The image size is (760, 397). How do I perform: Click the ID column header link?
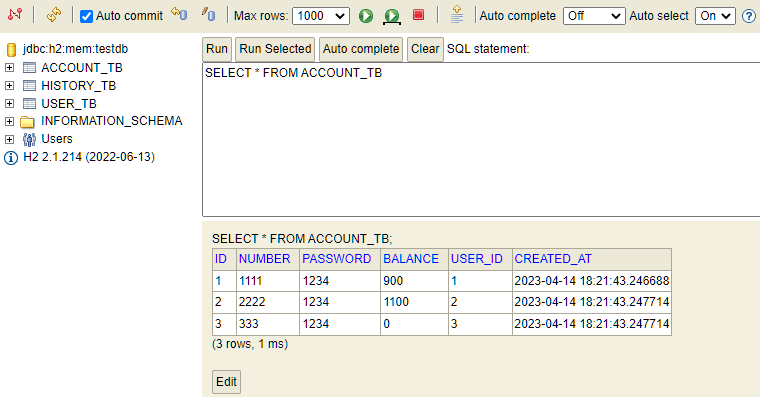pyautogui.click(x=221, y=259)
